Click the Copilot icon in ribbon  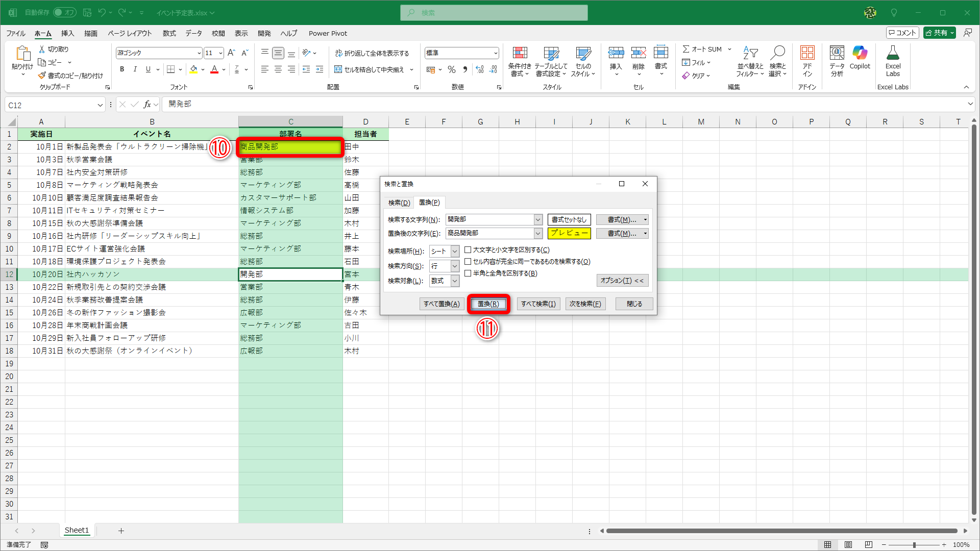[x=860, y=53]
